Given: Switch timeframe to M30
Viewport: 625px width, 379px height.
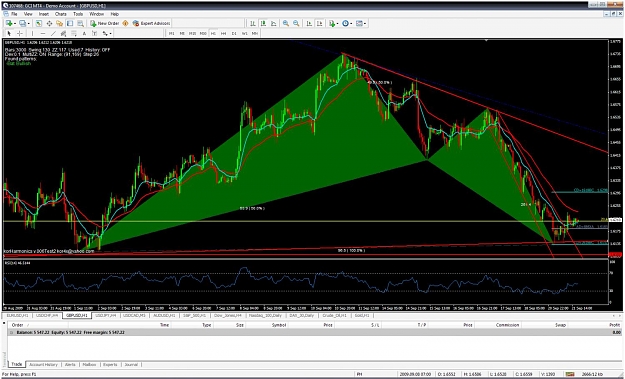Looking at the screenshot, I should click(x=203, y=33).
